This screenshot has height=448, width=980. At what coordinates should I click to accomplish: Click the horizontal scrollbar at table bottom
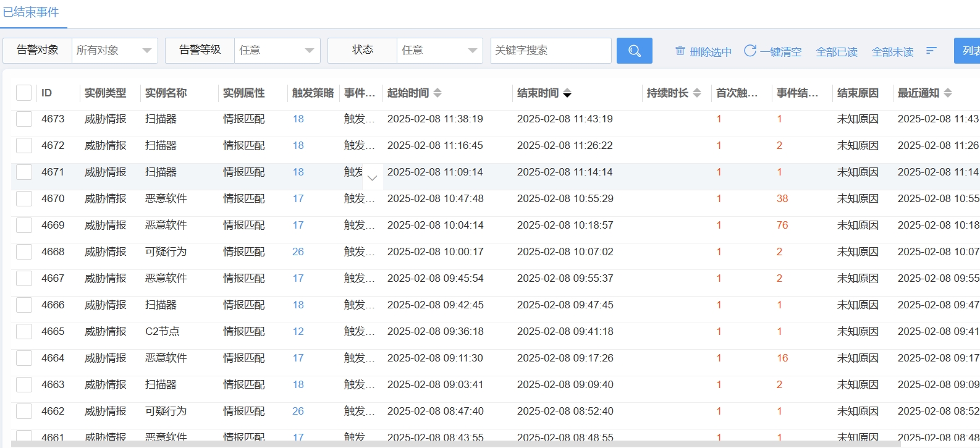coord(455,444)
